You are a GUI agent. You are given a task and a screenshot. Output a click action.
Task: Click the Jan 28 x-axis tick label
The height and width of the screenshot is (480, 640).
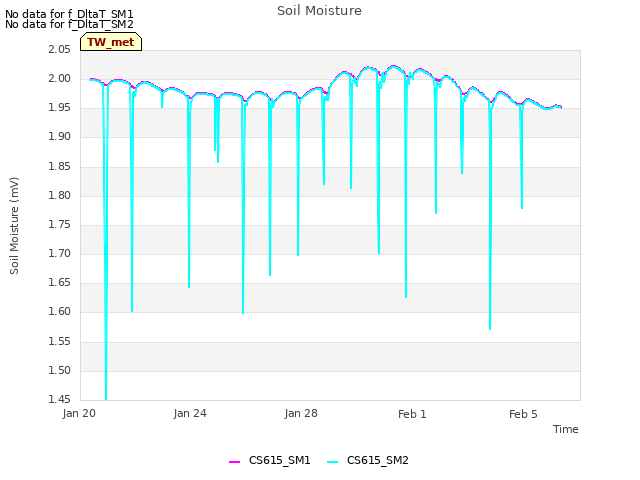pos(301,413)
